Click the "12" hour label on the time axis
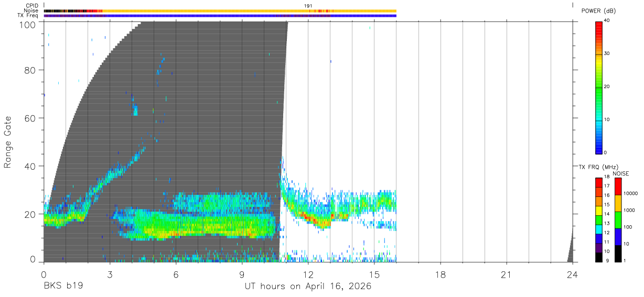The image size is (644, 297). (308, 274)
